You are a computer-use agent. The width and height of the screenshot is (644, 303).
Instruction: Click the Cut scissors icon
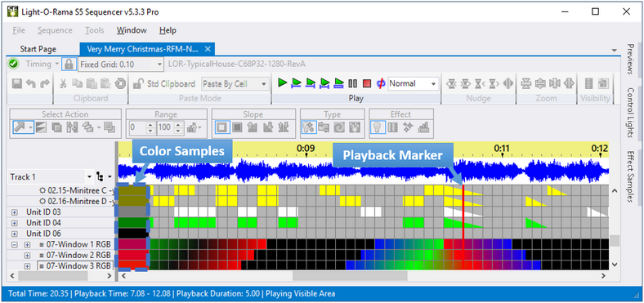[x=63, y=84]
